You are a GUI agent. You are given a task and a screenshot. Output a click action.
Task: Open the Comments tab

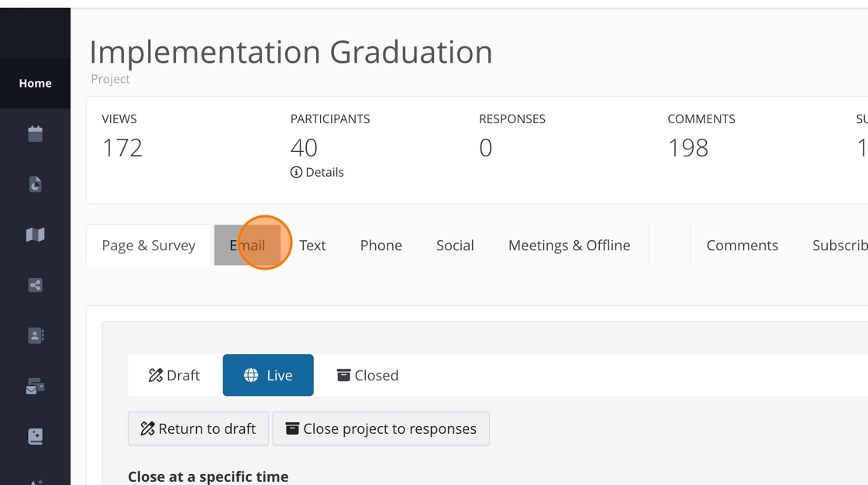tap(742, 246)
